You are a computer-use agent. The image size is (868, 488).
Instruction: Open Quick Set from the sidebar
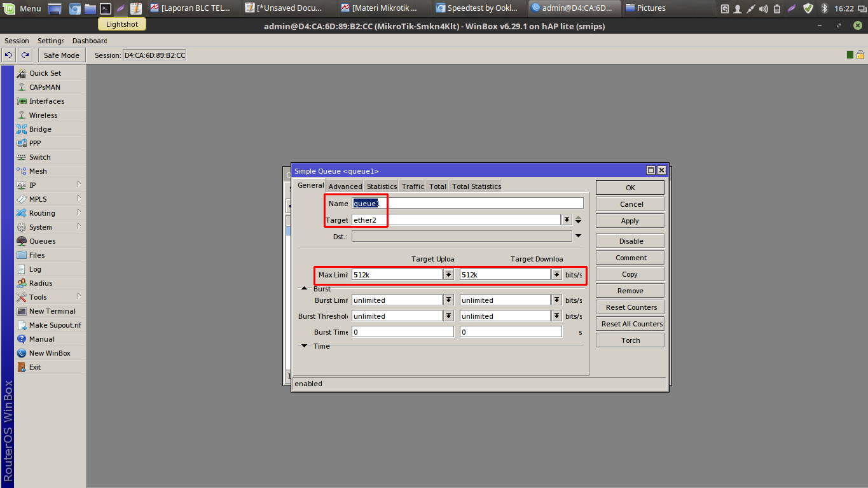(x=50, y=73)
